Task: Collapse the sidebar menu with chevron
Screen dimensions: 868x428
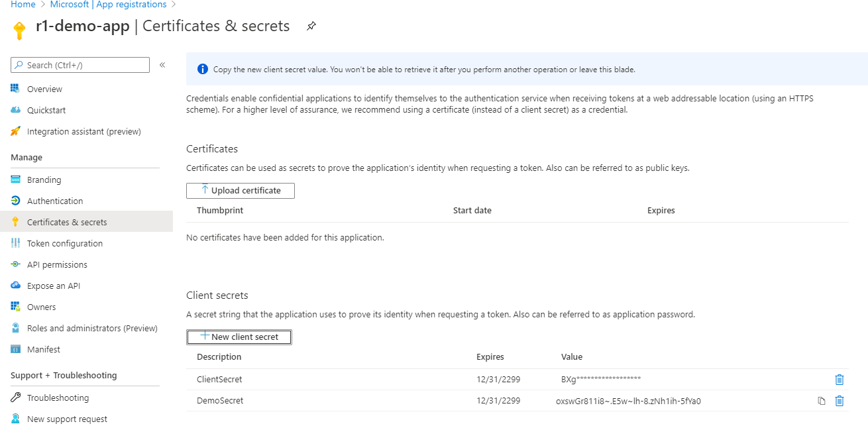Action: (162, 65)
